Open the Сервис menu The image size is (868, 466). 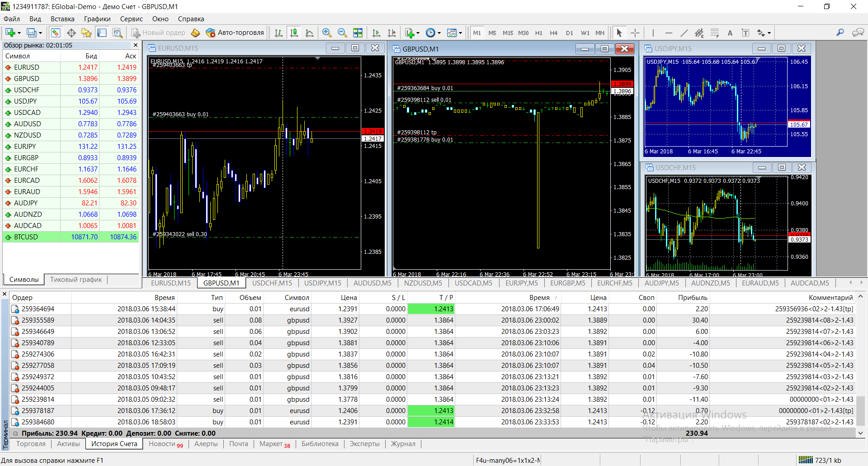(x=132, y=19)
